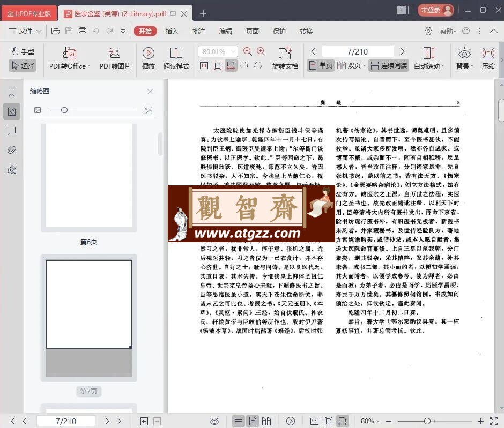504x428 pixels.
Task: Click fit page icon in ribbon
Action: coord(218,66)
